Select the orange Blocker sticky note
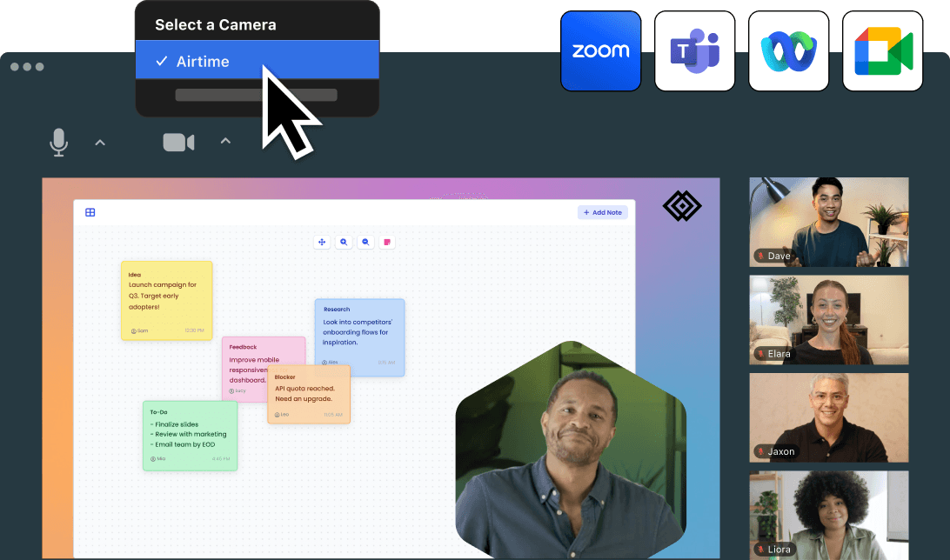This screenshot has height=560, width=950. [309, 394]
